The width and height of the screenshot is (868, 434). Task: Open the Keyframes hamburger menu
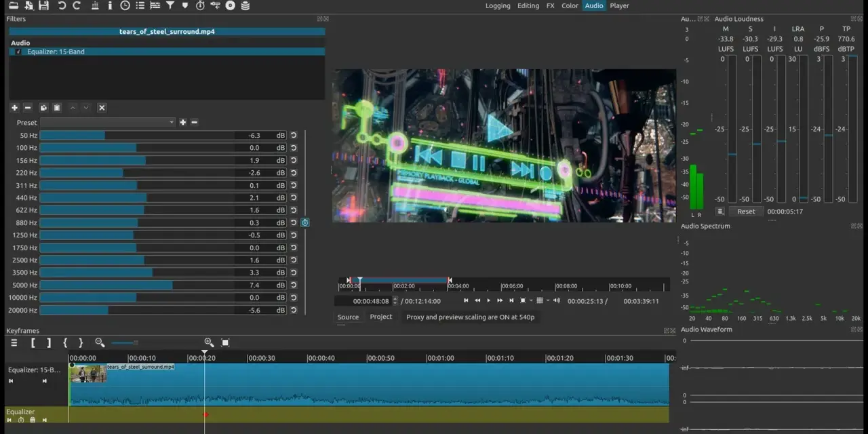[14, 343]
